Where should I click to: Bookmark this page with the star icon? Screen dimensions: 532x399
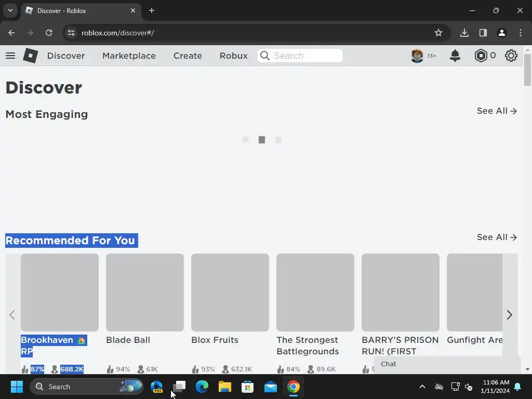click(438, 33)
